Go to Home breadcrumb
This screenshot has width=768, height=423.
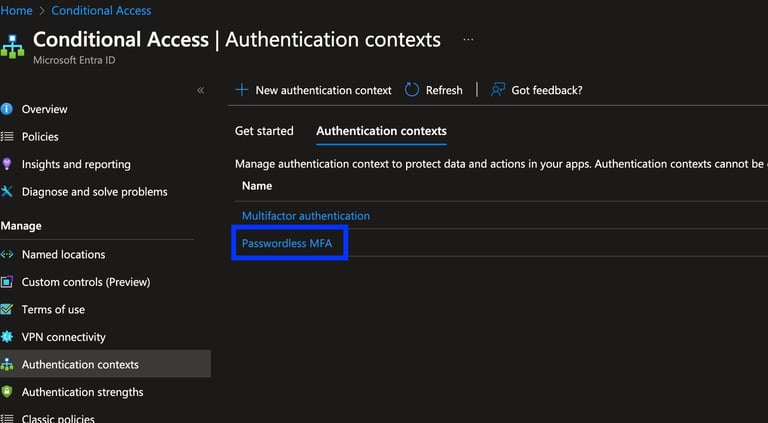[16, 10]
